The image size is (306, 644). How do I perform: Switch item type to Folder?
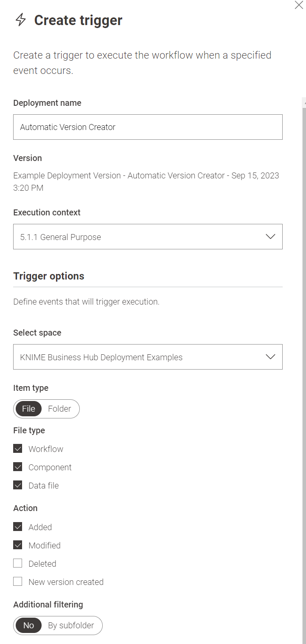tap(59, 409)
